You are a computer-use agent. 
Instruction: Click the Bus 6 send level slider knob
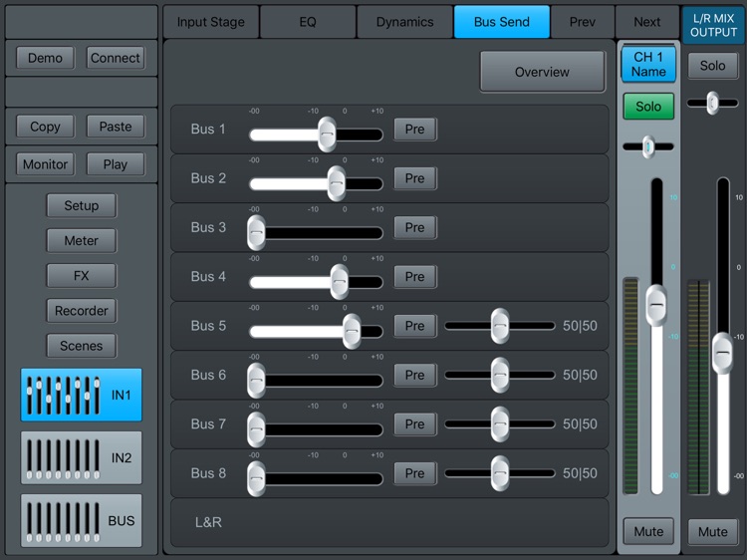[x=256, y=381]
